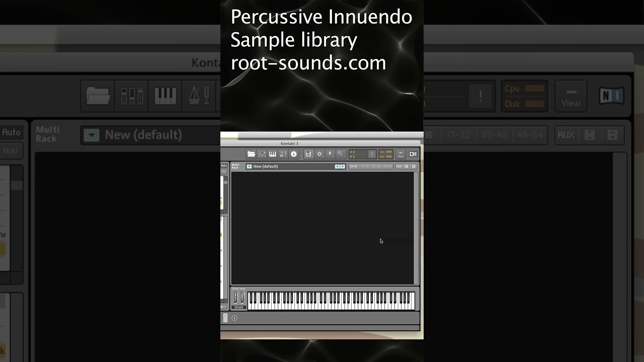Open the large dropdown arrow beside blurred New (default)
The height and width of the screenshot is (362, 644).
pyautogui.click(x=92, y=135)
